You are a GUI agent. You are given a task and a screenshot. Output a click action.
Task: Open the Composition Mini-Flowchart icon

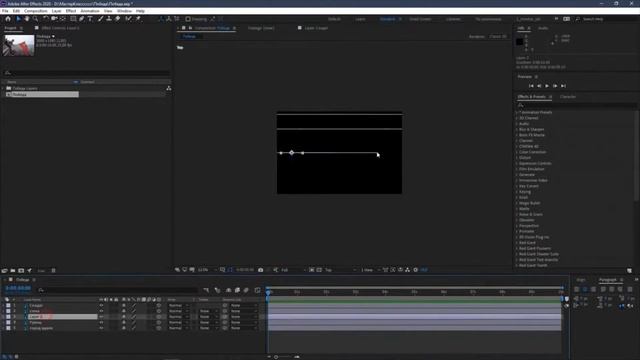[x=206, y=290]
